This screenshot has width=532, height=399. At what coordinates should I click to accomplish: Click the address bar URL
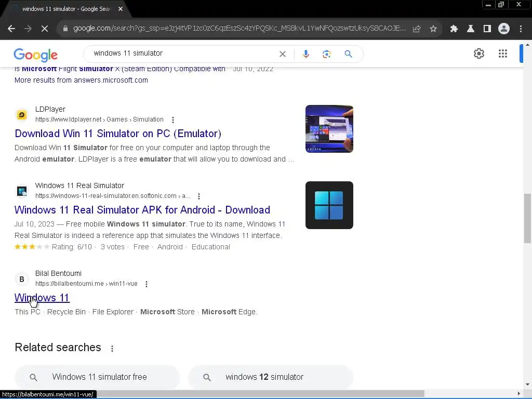click(239, 29)
